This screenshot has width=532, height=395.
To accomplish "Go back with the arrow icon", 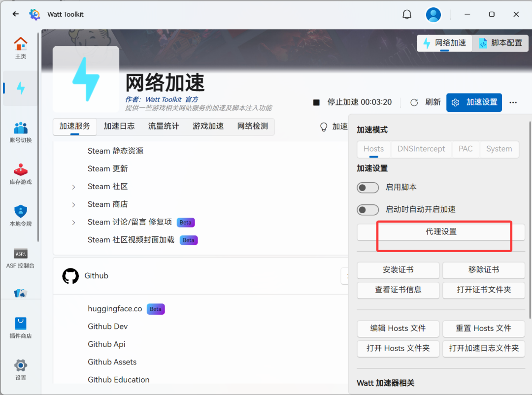I will pyautogui.click(x=16, y=14).
